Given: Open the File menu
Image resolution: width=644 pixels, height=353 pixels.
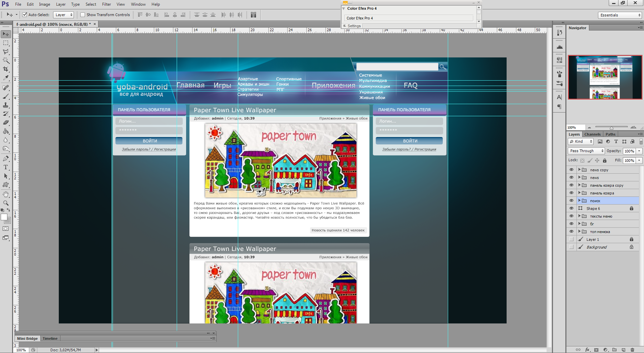Looking at the screenshot, I should tap(18, 4).
